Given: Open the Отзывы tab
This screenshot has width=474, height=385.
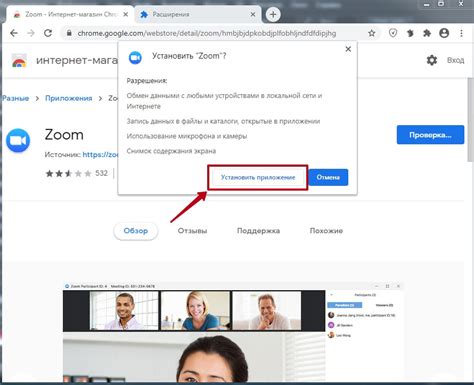Looking at the screenshot, I should [x=192, y=231].
